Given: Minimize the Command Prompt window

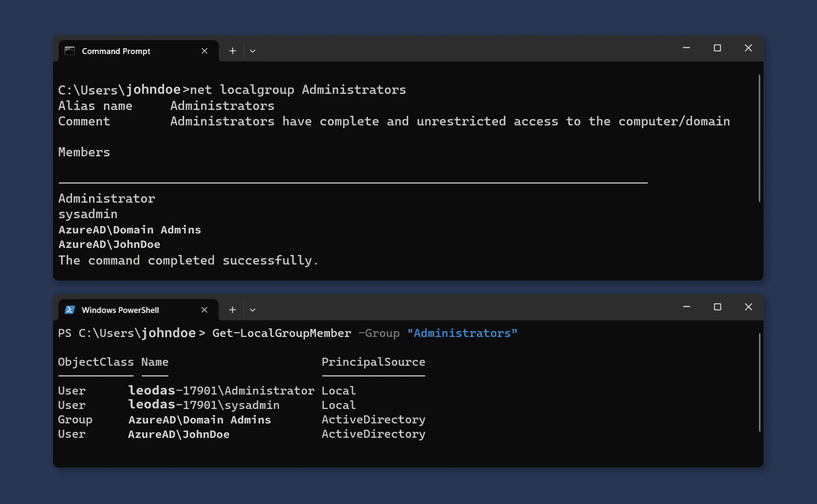Looking at the screenshot, I should coord(686,48).
